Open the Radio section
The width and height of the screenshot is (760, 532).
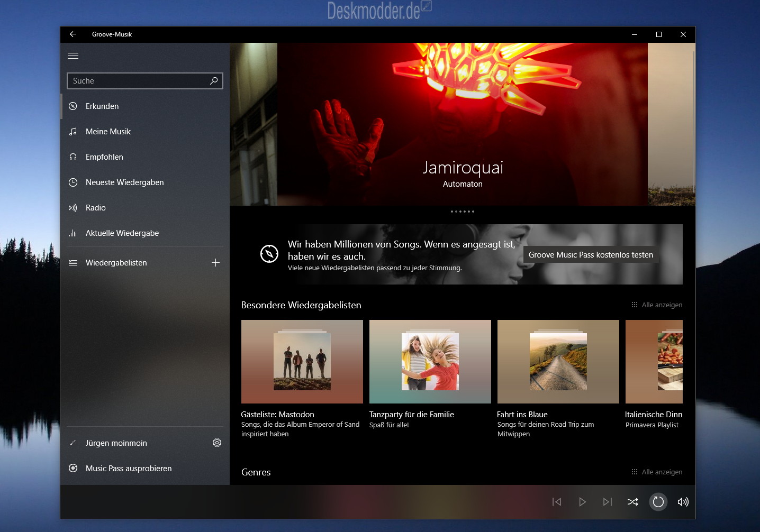(145, 208)
